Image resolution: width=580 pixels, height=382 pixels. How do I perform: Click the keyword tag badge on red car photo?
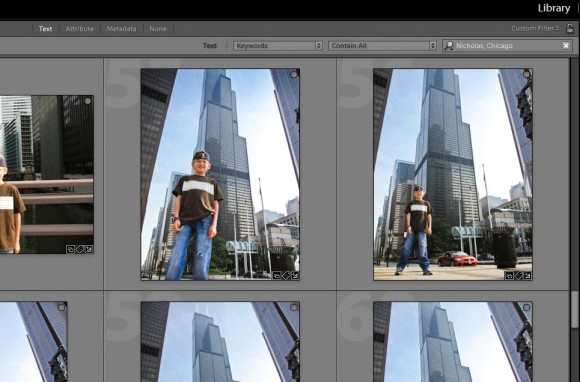point(519,275)
